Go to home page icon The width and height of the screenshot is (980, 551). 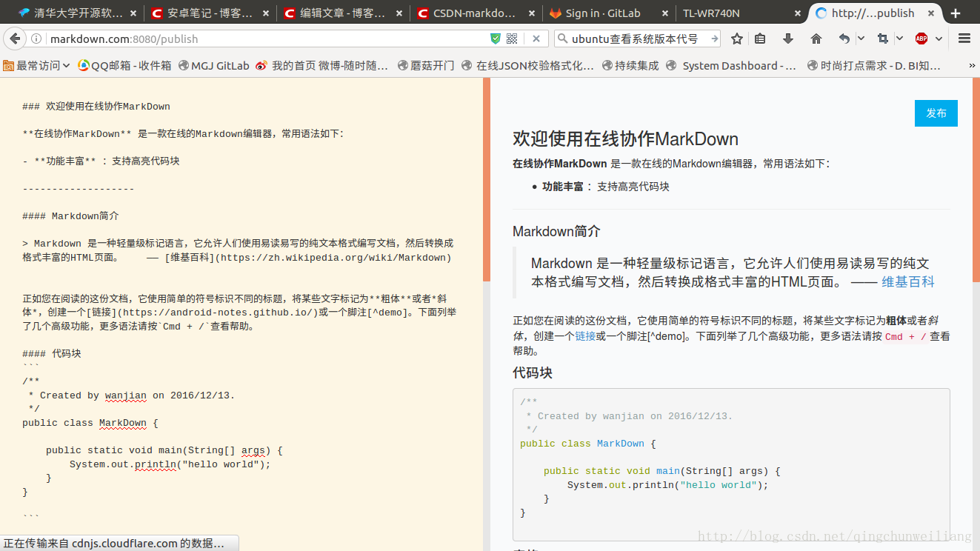tap(816, 39)
